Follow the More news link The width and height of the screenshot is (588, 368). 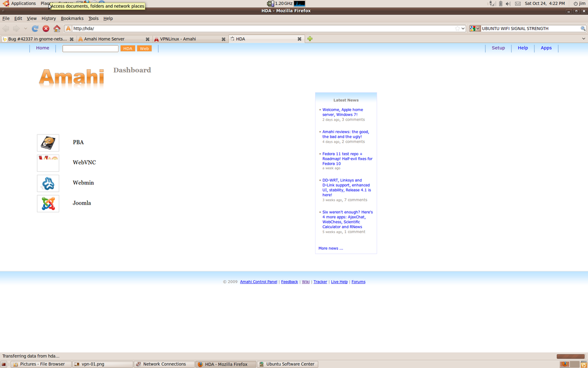330,248
